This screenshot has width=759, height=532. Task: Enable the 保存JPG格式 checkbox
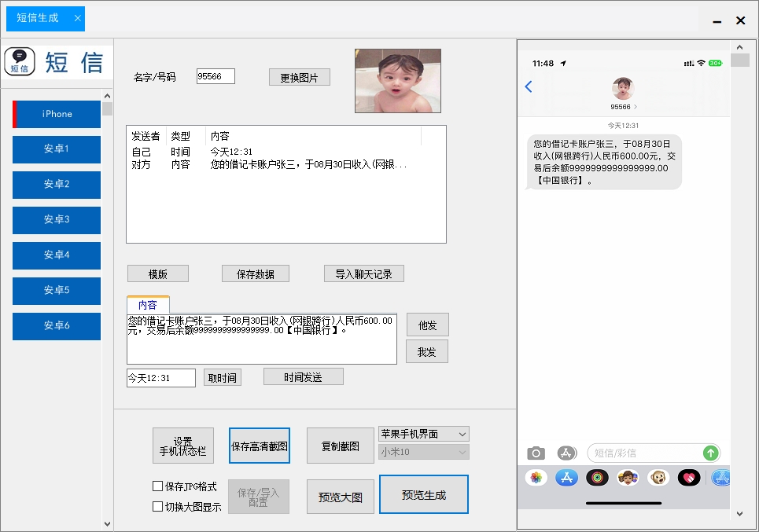pyautogui.click(x=157, y=486)
